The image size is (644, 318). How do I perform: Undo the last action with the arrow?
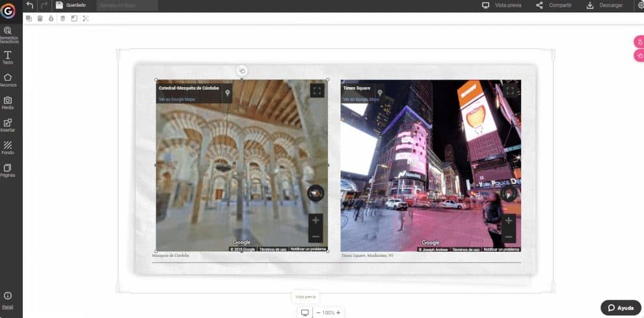coord(29,5)
